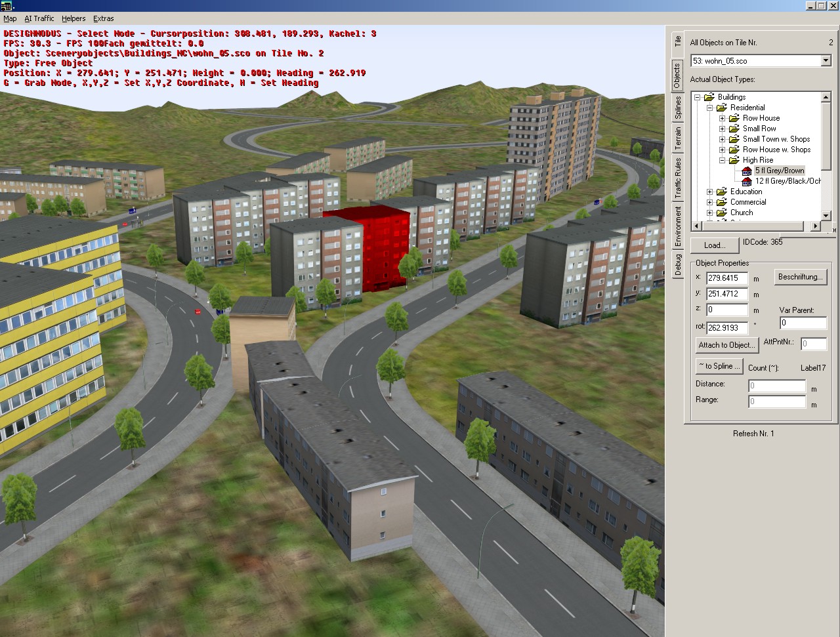The width and height of the screenshot is (840, 637).
Task: Expand the Row House tree node
Action: [x=722, y=118]
